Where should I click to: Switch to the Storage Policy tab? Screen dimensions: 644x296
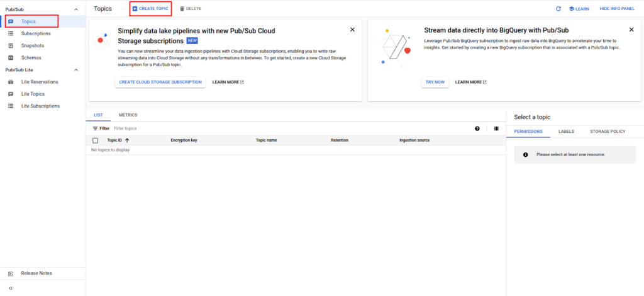tap(608, 132)
